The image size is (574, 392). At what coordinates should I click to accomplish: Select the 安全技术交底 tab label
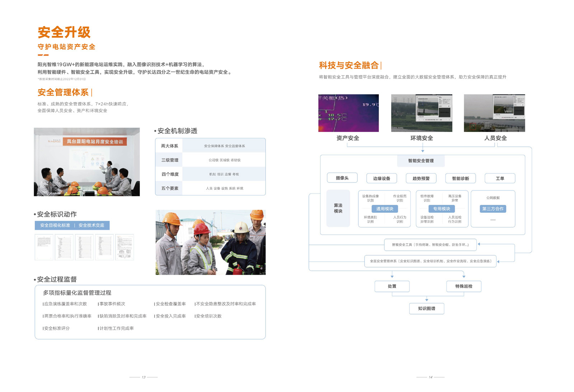91,225
